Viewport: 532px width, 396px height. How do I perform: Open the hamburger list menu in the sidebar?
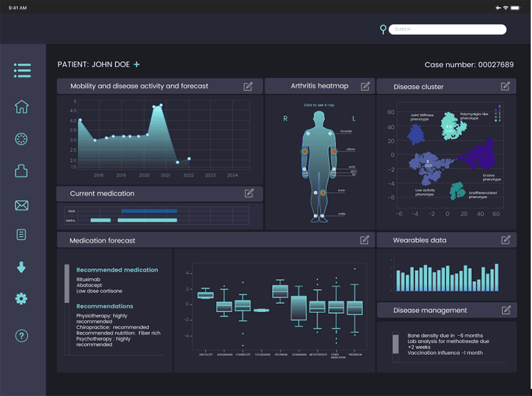point(22,70)
